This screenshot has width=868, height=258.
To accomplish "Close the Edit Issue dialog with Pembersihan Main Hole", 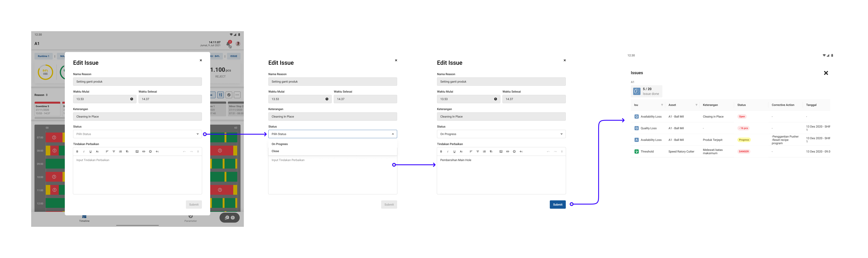I will (x=565, y=61).
